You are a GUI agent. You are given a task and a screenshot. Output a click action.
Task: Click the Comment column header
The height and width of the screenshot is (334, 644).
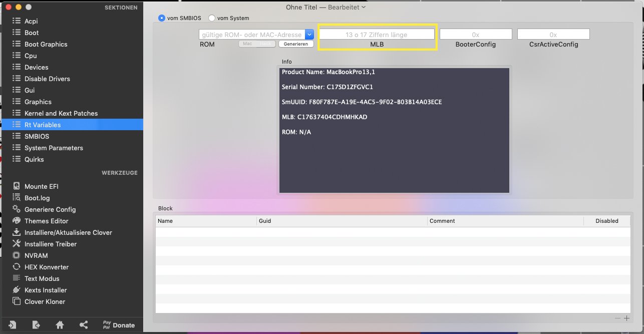pyautogui.click(x=506, y=221)
